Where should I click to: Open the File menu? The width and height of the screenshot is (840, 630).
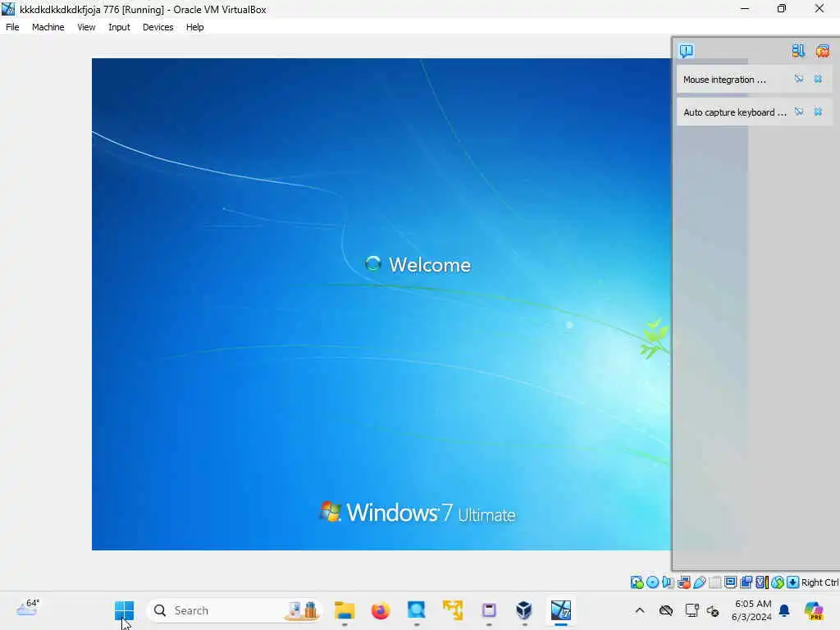12,27
